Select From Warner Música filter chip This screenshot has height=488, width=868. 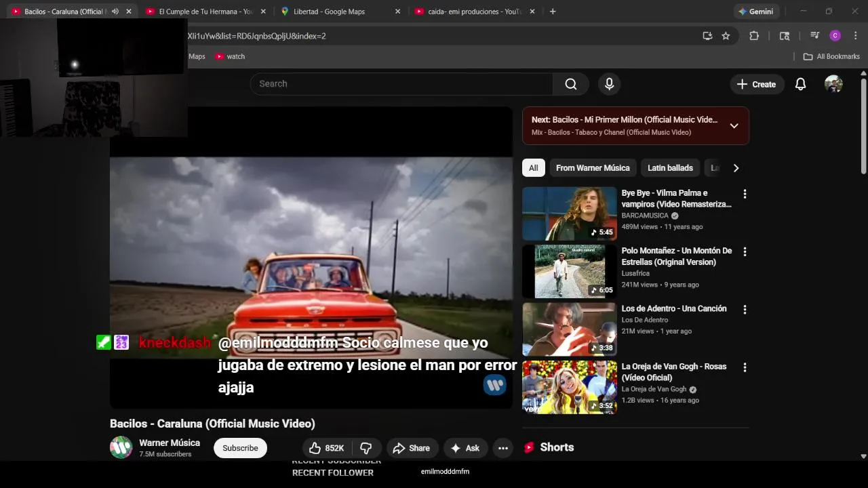(x=593, y=168)
